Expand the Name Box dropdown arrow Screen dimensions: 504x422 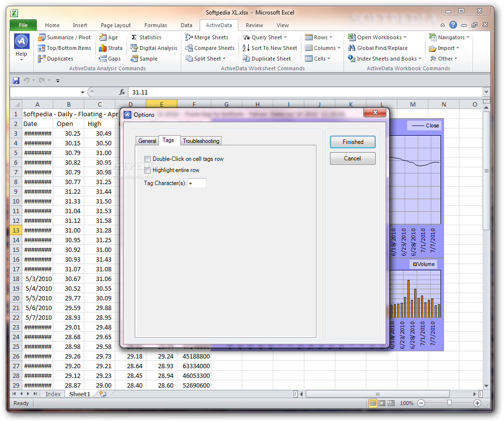coord(82,92)
